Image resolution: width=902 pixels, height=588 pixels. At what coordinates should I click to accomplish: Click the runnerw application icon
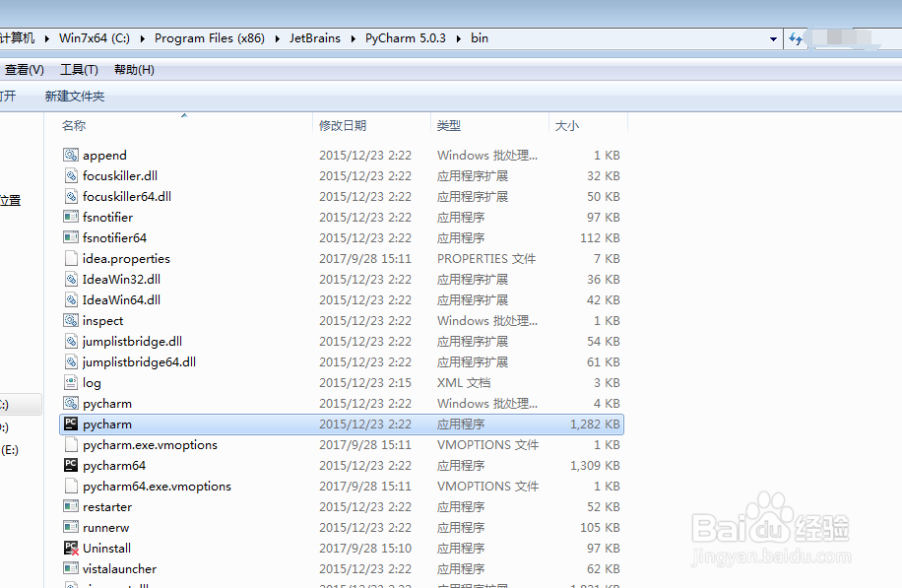tap(71, 528)
